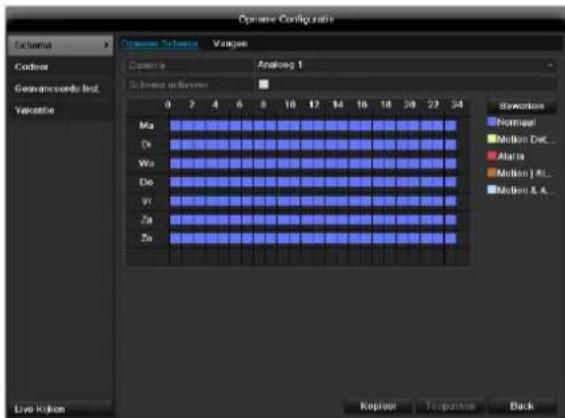Switch to the Vangen tab
Image resolution: width=565 pixels, height=418 pixels.
[x=230, y=44]
